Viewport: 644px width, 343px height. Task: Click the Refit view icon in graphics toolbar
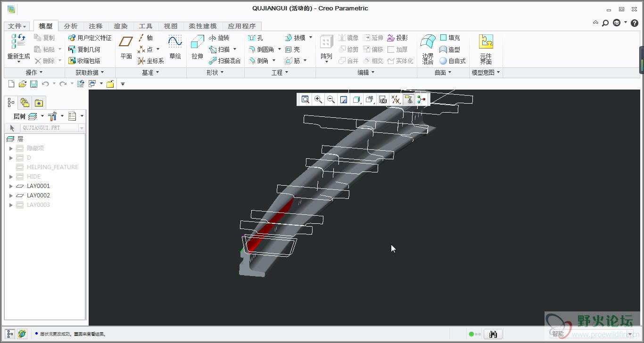pyautogui.click(x=305, y=99)
